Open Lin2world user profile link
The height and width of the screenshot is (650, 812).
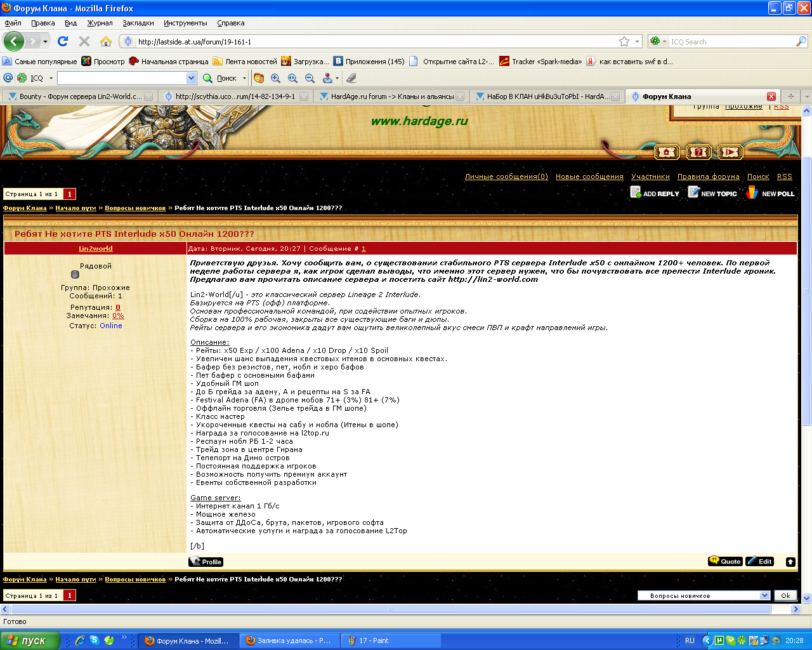96,249
